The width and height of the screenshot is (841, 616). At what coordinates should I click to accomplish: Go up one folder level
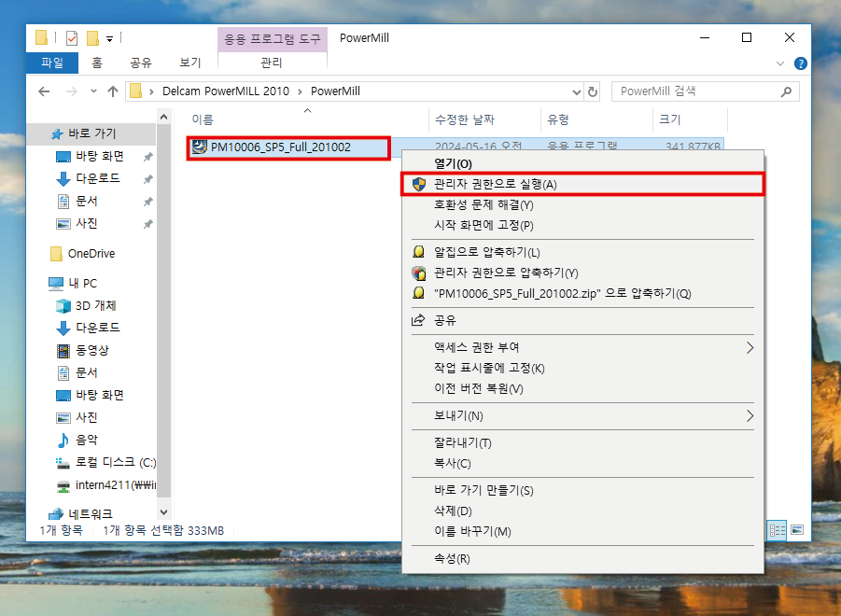113,91
